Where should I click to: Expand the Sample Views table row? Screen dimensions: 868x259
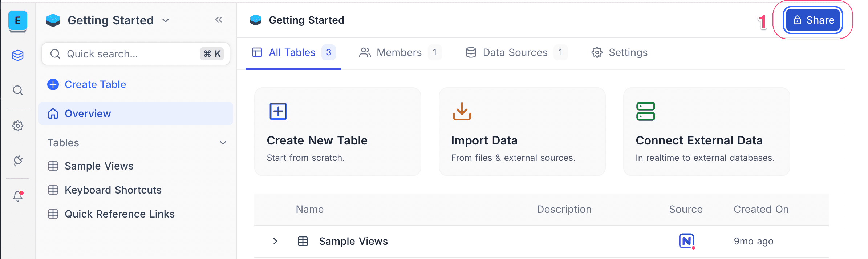tap(275, 241)
